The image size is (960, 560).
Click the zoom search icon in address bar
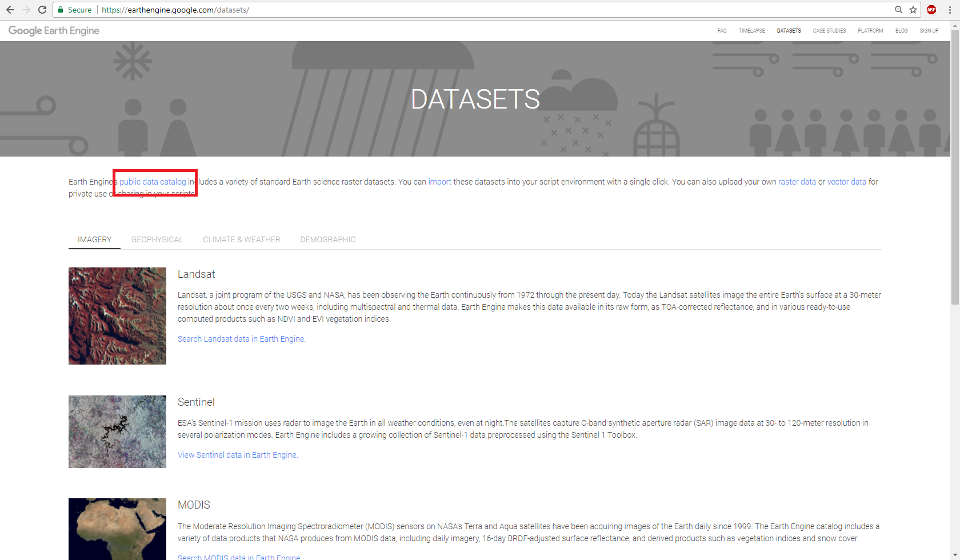pos(899,10)
